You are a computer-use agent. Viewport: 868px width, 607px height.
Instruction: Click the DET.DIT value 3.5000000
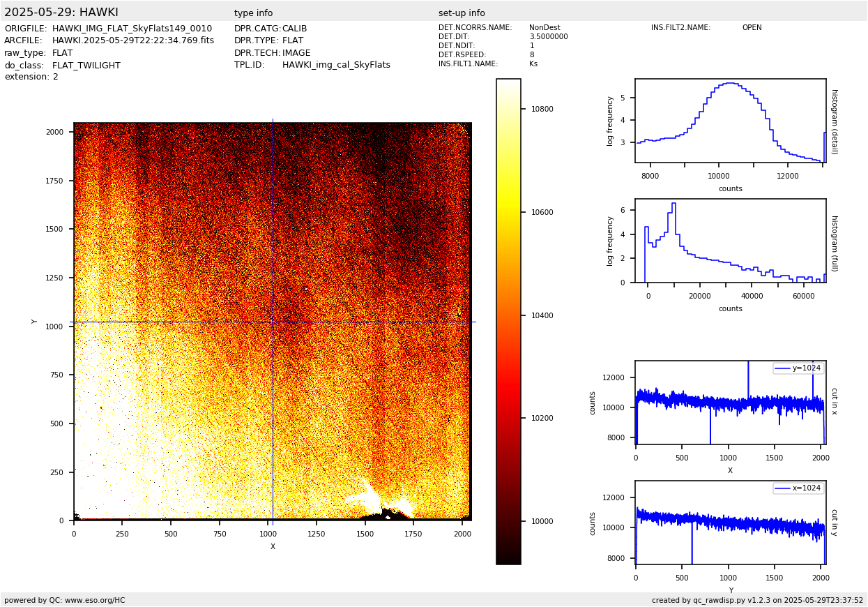coord(548,37)
